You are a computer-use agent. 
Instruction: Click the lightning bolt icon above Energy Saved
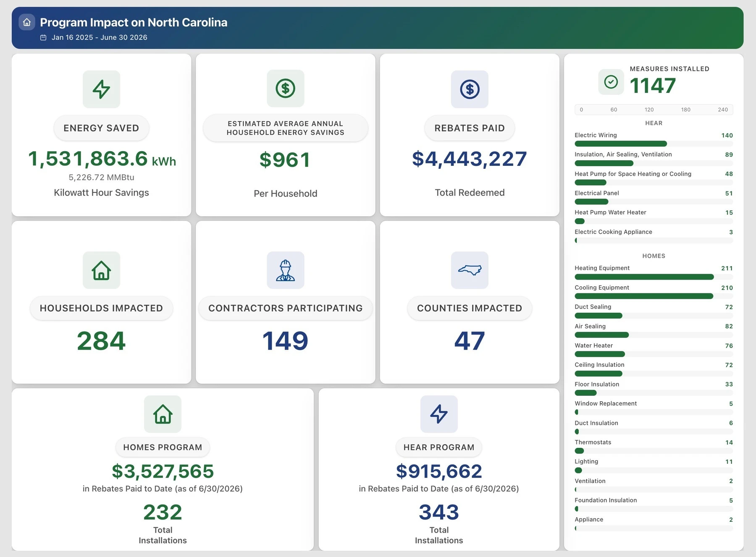pyautogui.click(x=101, y=89)
